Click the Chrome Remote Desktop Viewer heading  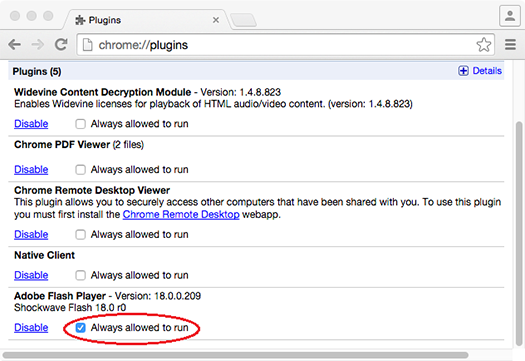pos(92,190)
